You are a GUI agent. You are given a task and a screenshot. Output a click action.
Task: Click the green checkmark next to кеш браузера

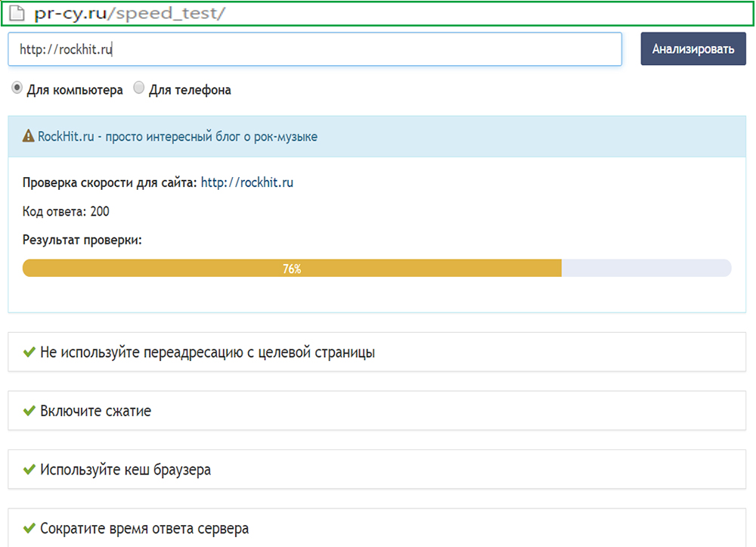click(29, 470)
